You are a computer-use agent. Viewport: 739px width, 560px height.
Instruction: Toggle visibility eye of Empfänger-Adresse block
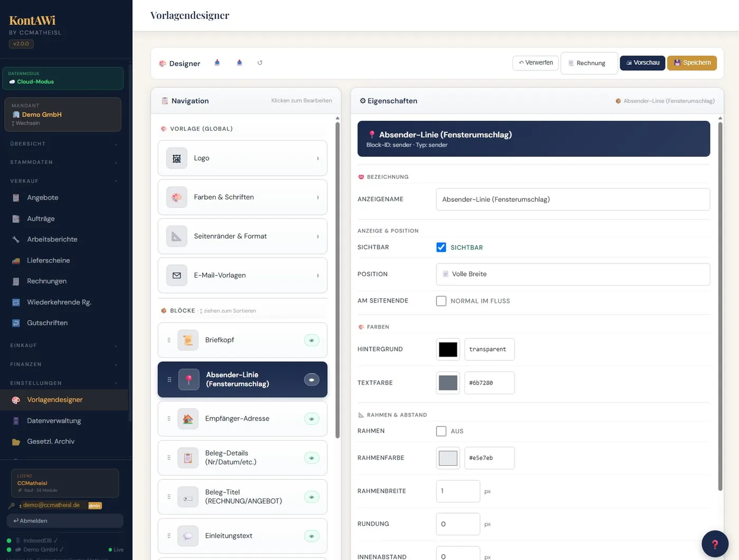(x=311, y=419)
